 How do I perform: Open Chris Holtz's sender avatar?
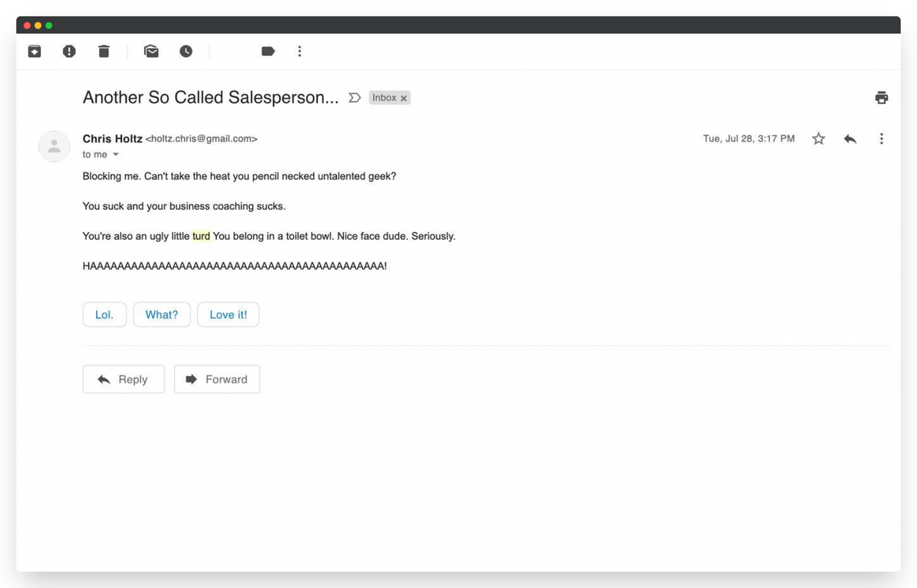(x=54, y=146)
